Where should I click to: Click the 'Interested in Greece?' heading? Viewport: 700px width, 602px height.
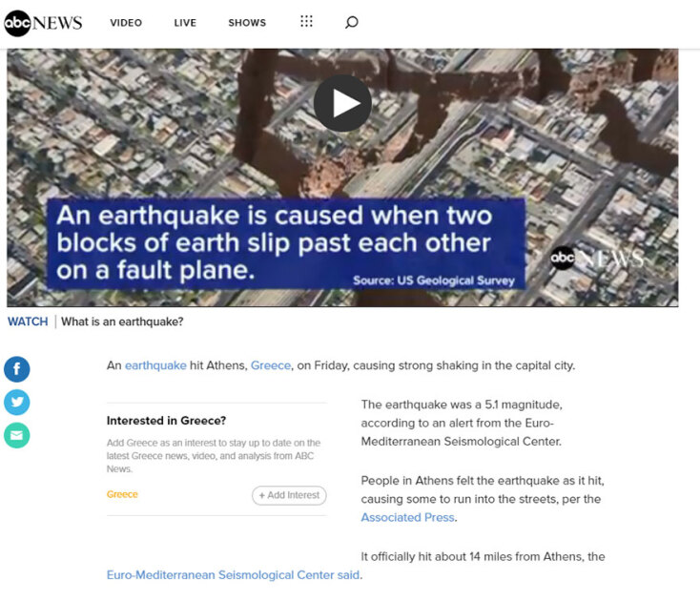coord(166,421)
